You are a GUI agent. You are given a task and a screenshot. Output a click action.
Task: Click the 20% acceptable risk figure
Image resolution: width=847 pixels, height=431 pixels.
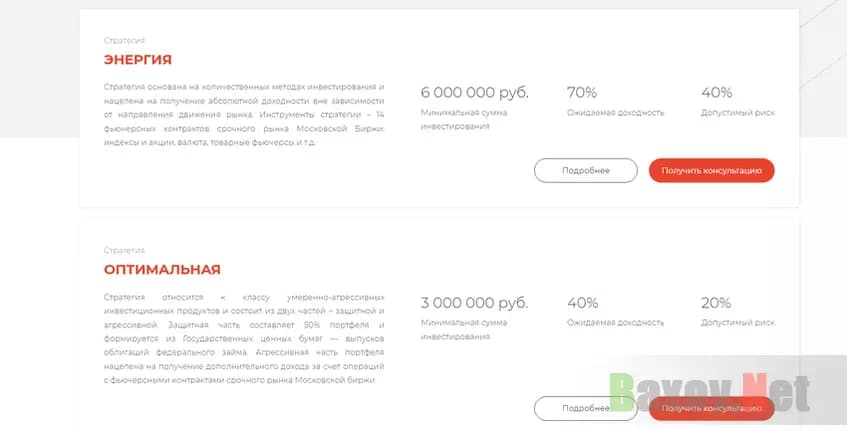[x=716, y=303]
